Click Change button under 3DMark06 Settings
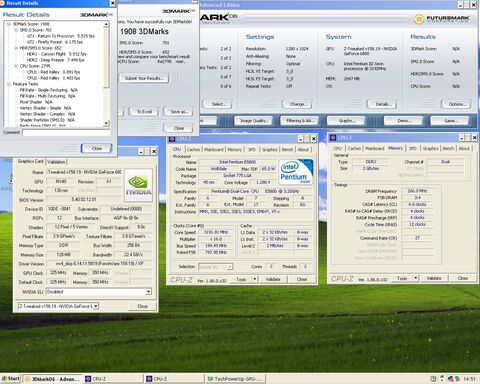The width and height of the screenshot is (480, 384). (297, 104)
